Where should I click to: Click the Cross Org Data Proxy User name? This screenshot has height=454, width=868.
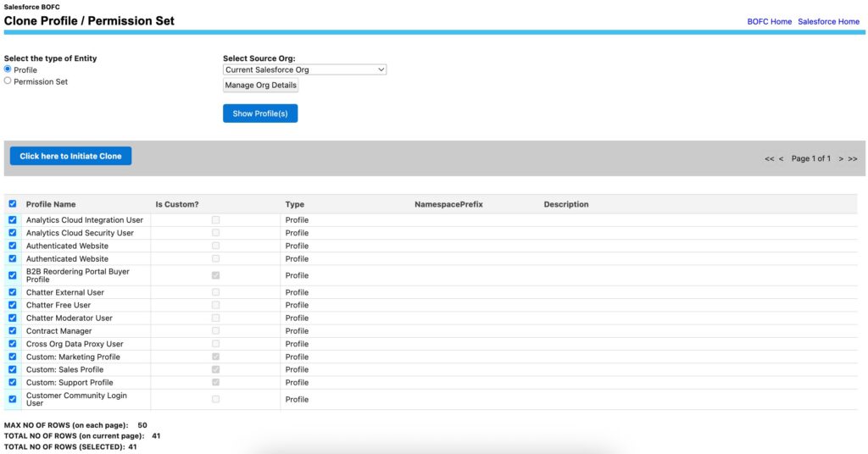75,344
